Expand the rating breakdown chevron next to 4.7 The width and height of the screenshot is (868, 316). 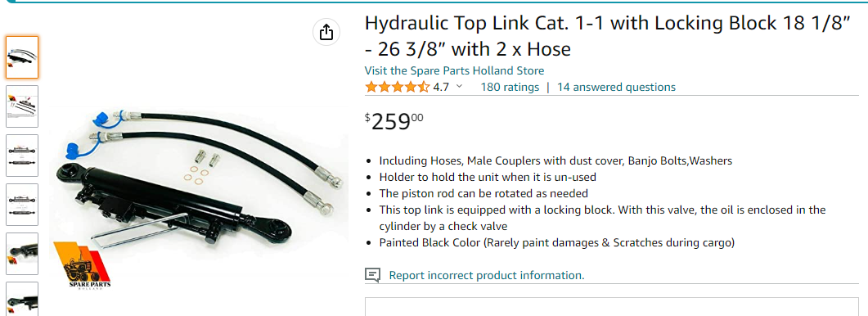tap(459, 87)
